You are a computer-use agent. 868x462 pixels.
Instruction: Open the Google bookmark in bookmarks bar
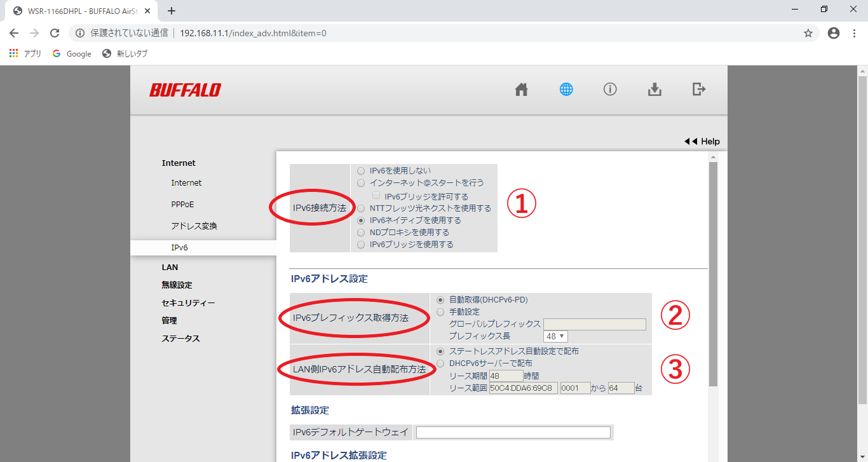72,54
